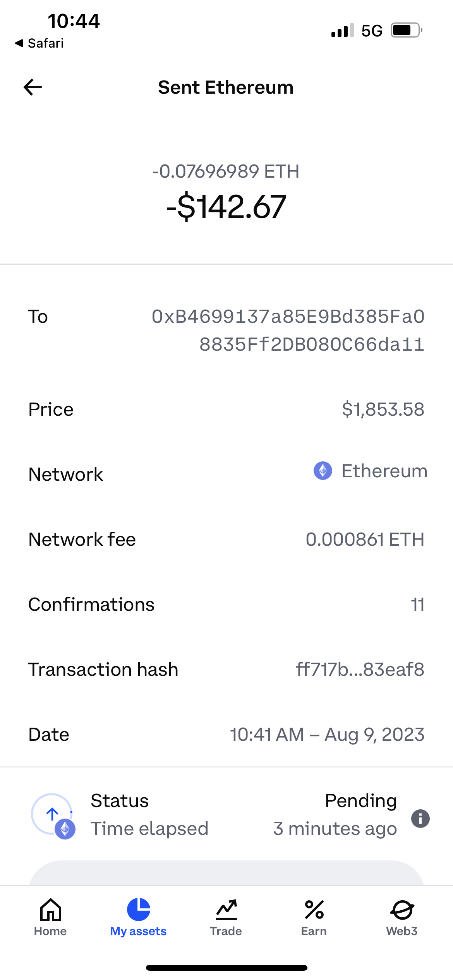The image size is (453, 980).
Task: Open the Home tab label
Action: coord(50,931)
